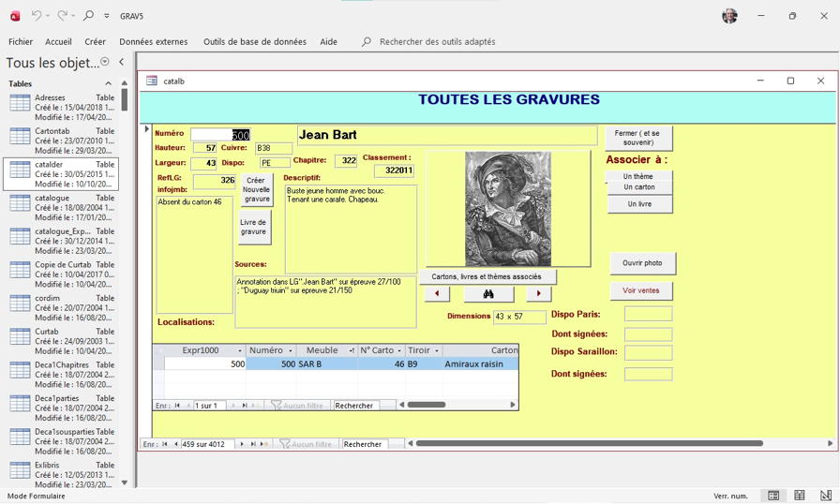Click the binoculars search button
The height and width of the screenshot is (504, 840).
point(488,294)
